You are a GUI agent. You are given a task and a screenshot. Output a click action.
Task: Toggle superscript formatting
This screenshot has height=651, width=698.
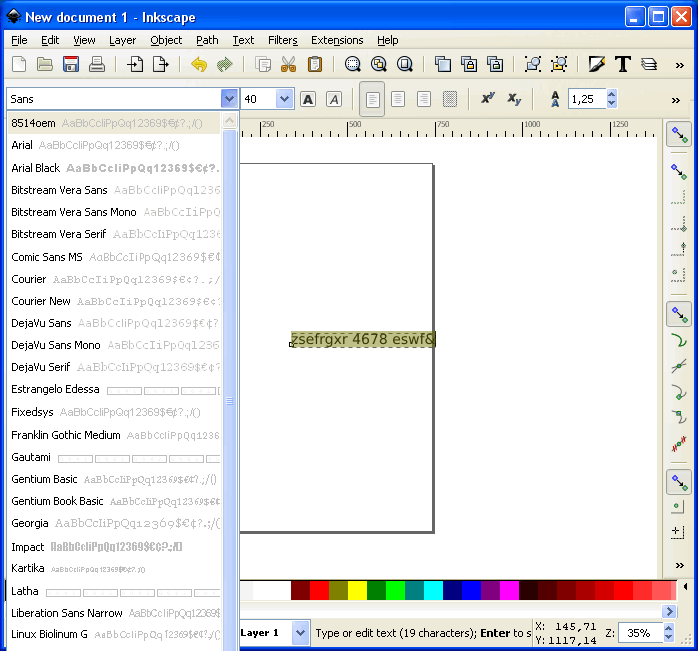coord(488,98)
